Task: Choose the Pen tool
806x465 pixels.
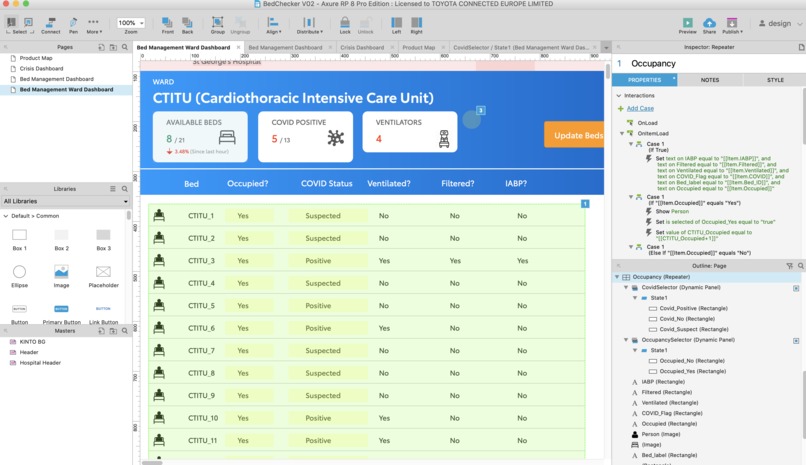Action: 73,25
